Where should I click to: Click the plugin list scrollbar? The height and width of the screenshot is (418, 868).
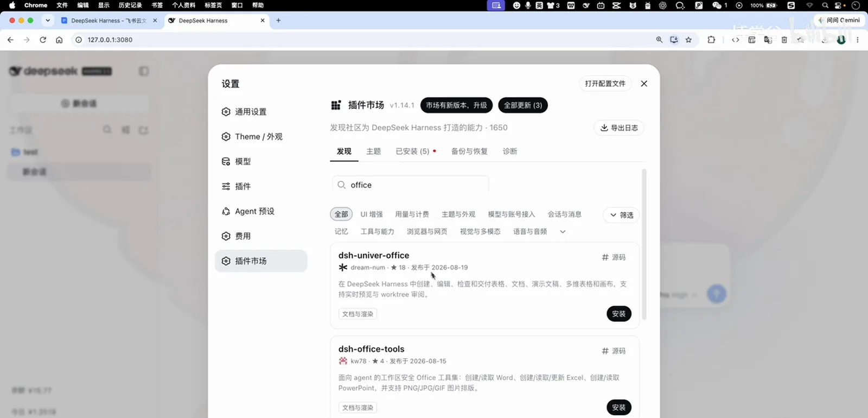[644, 244]
